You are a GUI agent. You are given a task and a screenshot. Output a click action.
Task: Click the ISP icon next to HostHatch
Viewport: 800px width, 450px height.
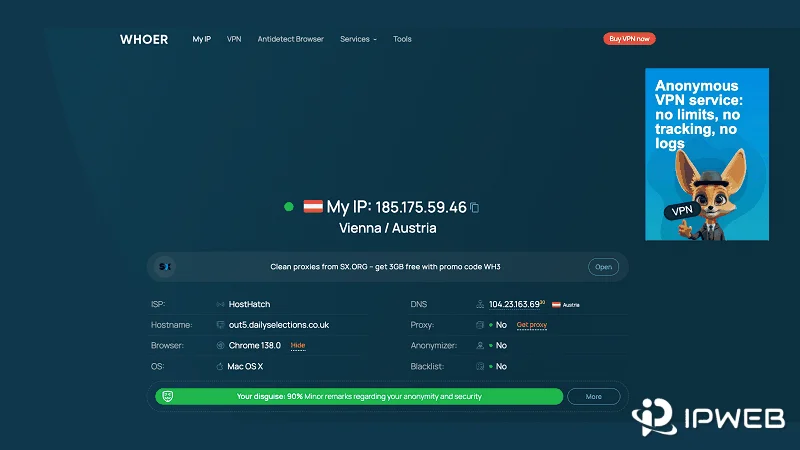(220, 304)
